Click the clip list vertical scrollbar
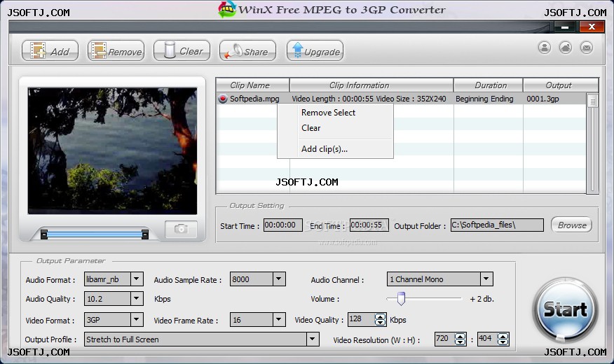The image size is (614, 364). (592, 143)
